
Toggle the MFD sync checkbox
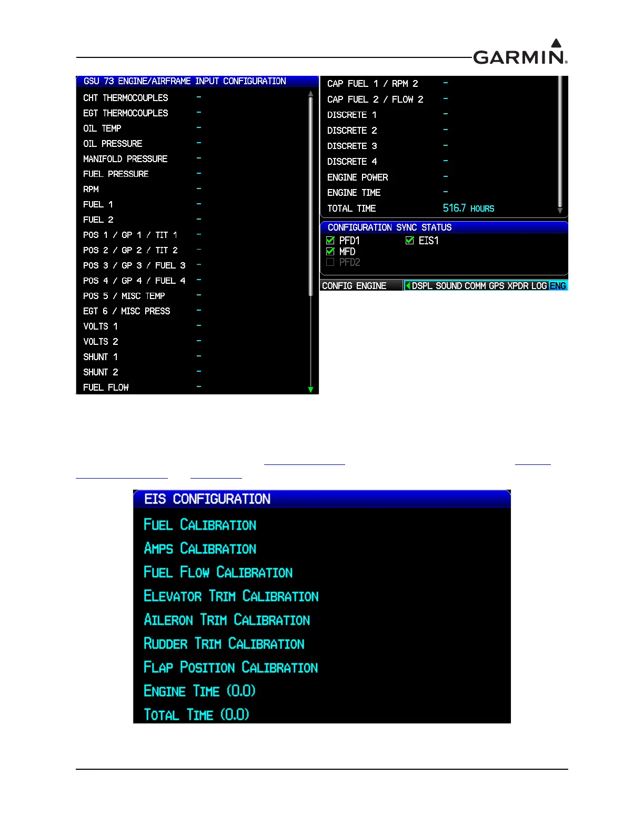[330, 252]
